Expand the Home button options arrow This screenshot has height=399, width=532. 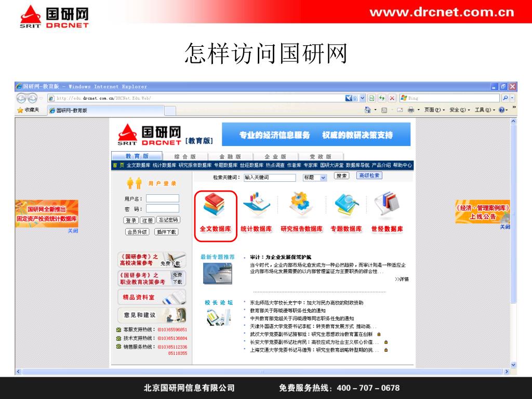click(375, 110)
